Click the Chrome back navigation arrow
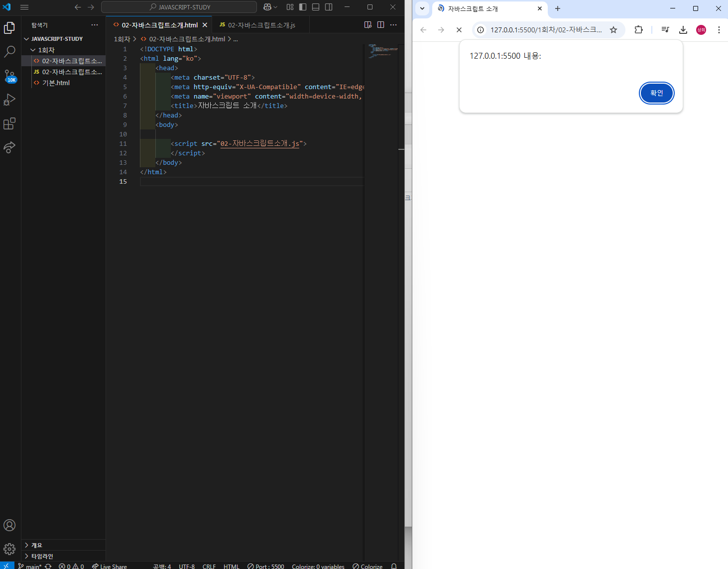 pos(423,30)
